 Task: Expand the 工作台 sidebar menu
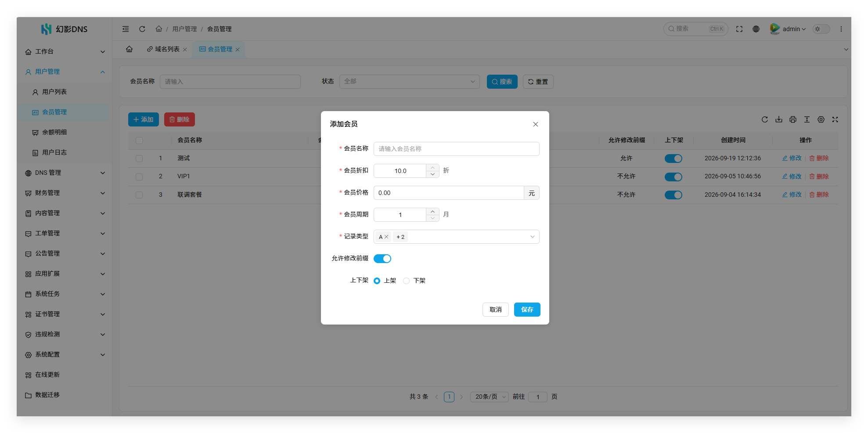64,51
